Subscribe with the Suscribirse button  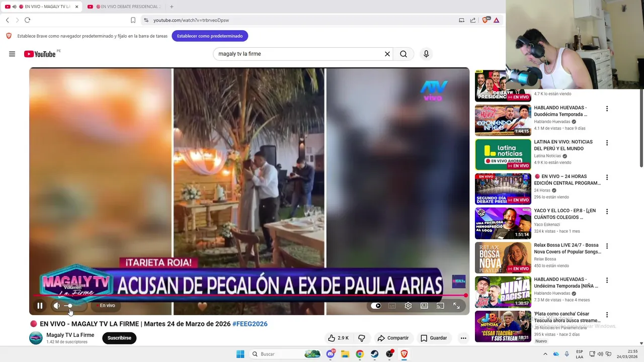pyautogui.click(x=119, y=338)
